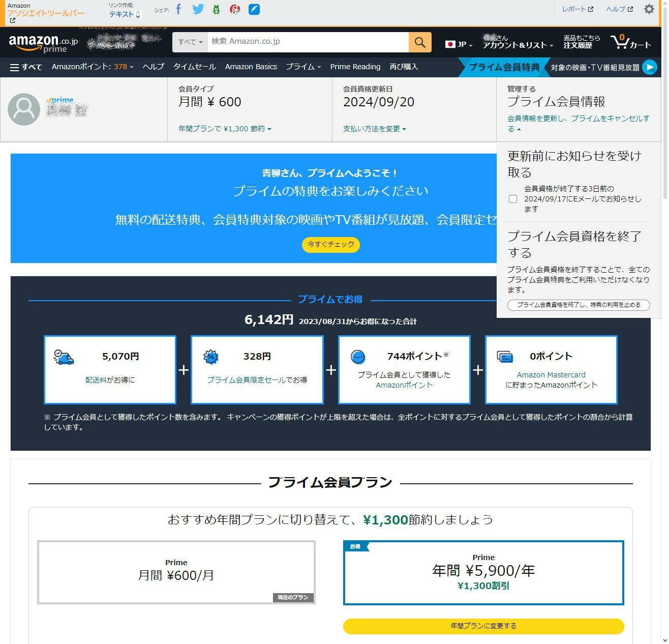Open the テキスト link type dropdown
The width and height of the screenshot is (669, 644).
[x=125, y=14]
